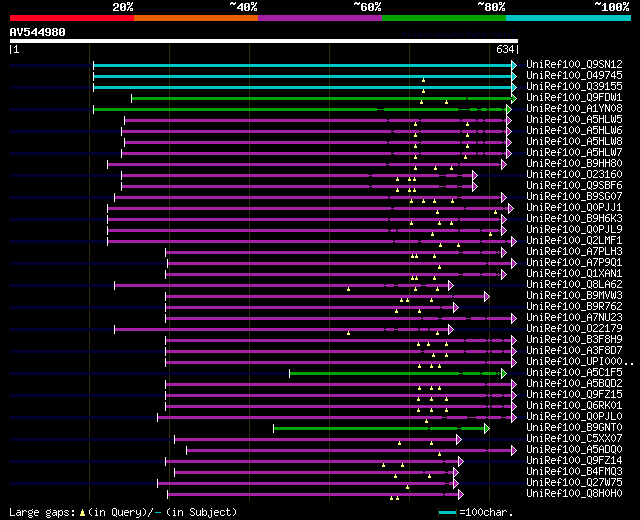
Task: Select the UniRef100_Q6RK01 label
Action: pos(574,406)
